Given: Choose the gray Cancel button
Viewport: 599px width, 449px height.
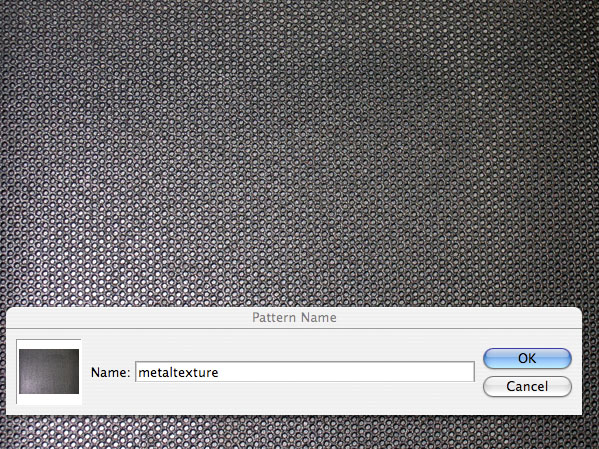Looking at the screenshot, I should pos(527,386).
